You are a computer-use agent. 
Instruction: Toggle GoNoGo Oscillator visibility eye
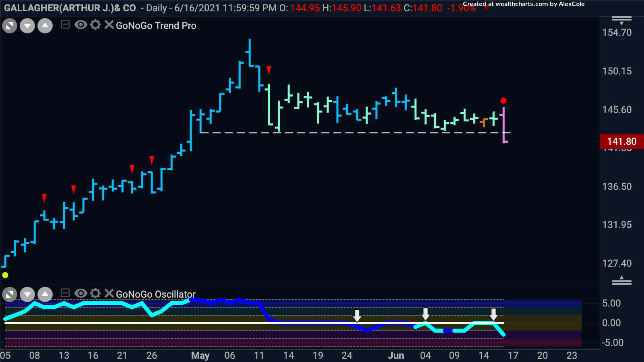tap(80, 293)
